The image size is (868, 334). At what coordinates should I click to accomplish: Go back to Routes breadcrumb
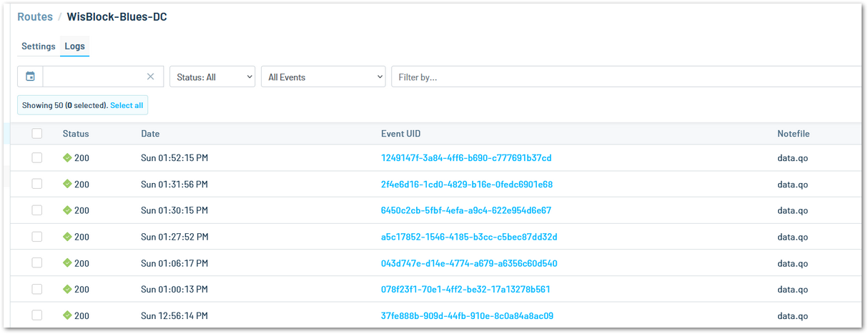click(x=35, y=16)
